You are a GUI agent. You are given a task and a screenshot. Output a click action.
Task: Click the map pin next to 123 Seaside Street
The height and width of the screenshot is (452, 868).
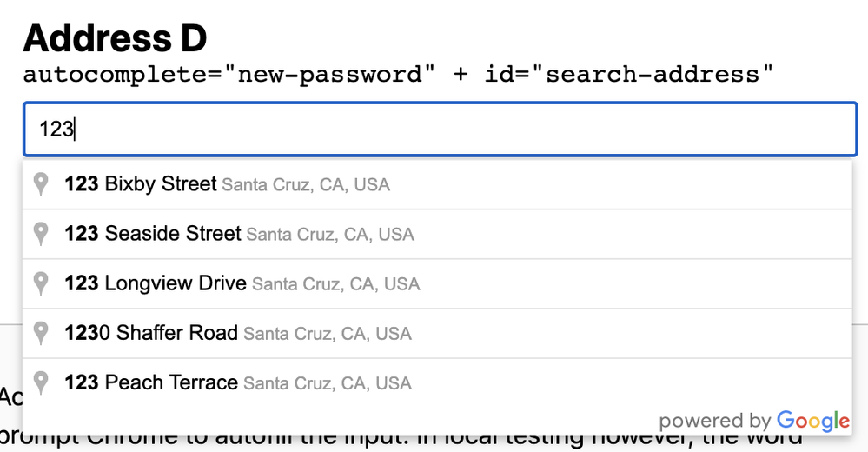click(40, 234)
